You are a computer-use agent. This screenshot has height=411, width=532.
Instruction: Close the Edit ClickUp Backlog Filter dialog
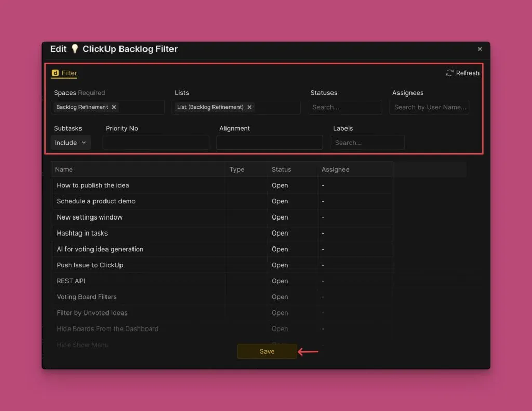(480, 49)
